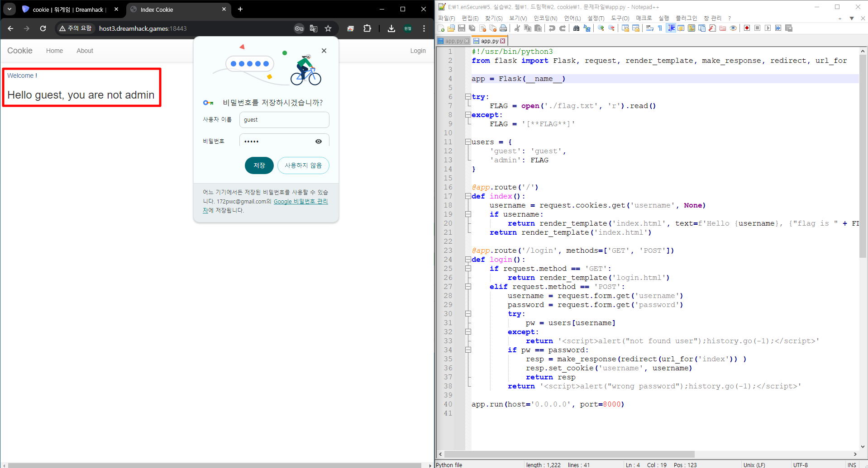Open a file via Notepad++ folder icon
Screen dimensions: 868x468
[451, 28]
